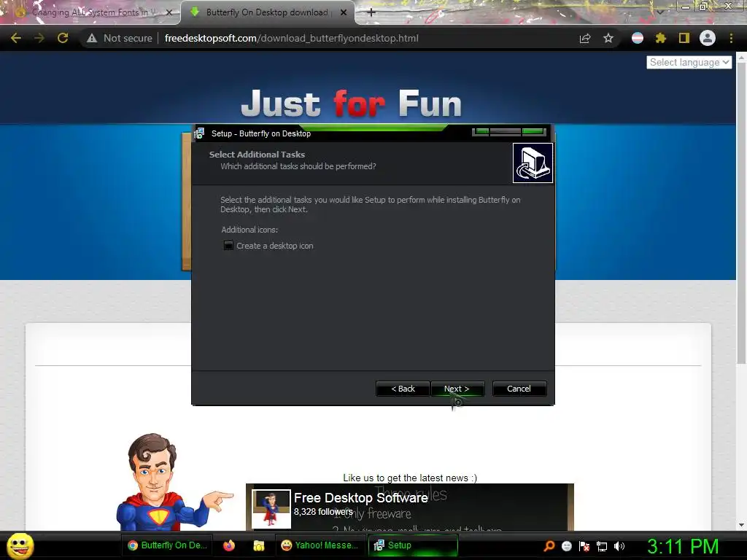Viewport: 747px width, 560px height.
Task: Click the 3:11 PM taskbar clock
Action: (x=683, y=545)
